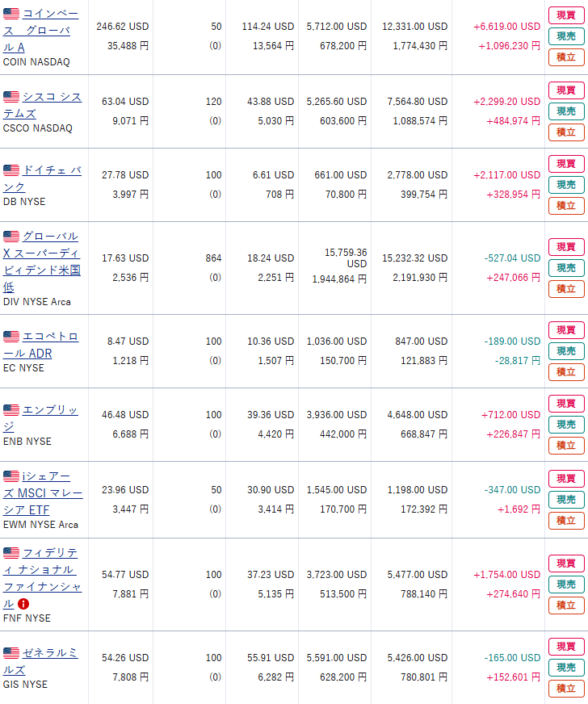Click 現買 buy button for EWM ETF

point(566,479)
